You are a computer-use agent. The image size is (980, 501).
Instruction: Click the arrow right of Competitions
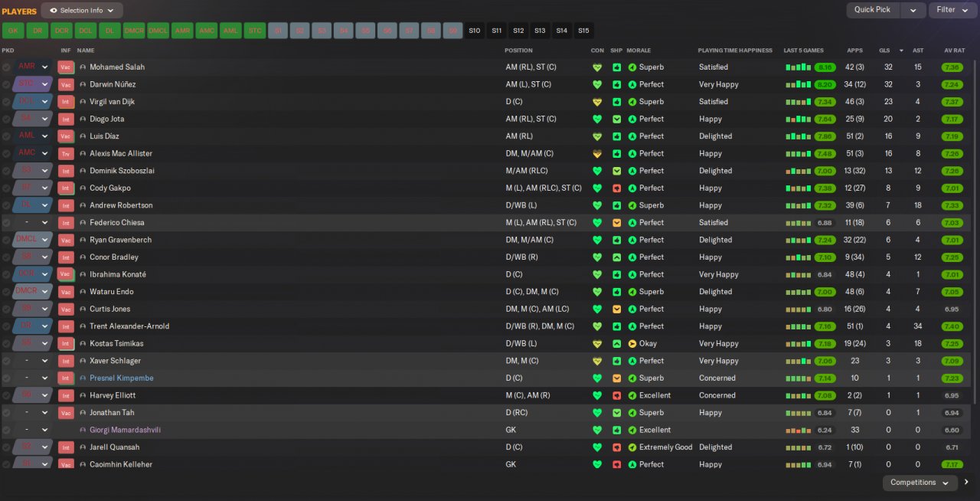[x=967, y=483]
